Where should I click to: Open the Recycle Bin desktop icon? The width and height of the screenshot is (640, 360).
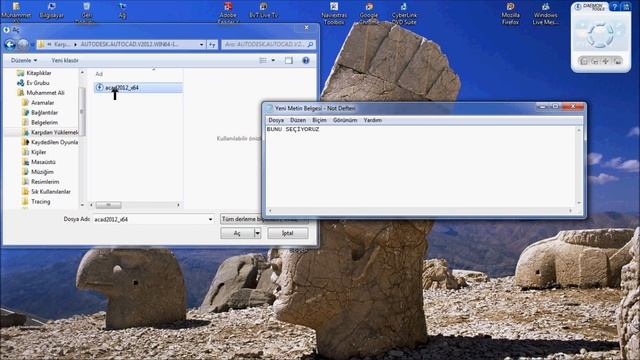87,12
